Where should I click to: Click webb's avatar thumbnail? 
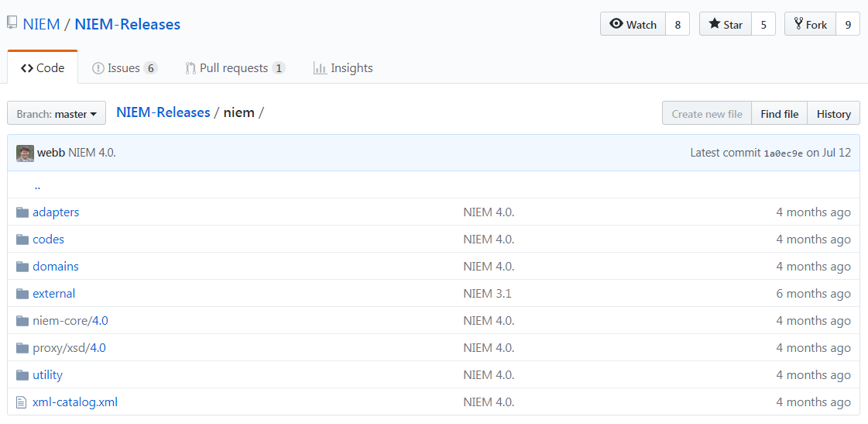coord(25,153)
